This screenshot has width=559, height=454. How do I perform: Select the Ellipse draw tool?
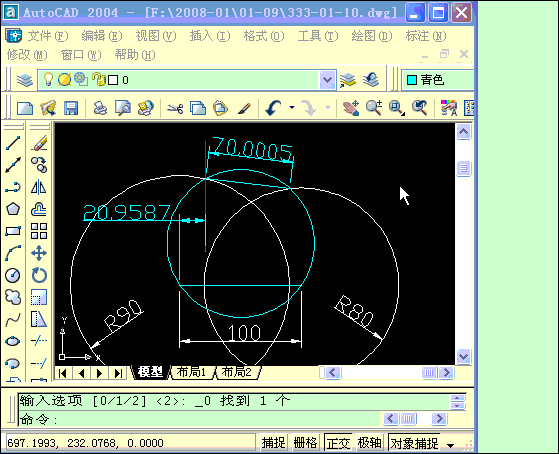click(13, 341)
